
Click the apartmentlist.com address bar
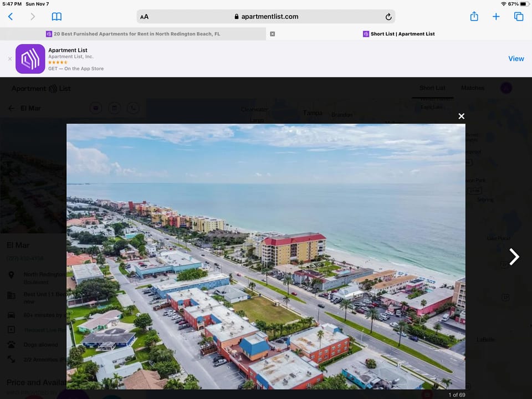point(266,17)
